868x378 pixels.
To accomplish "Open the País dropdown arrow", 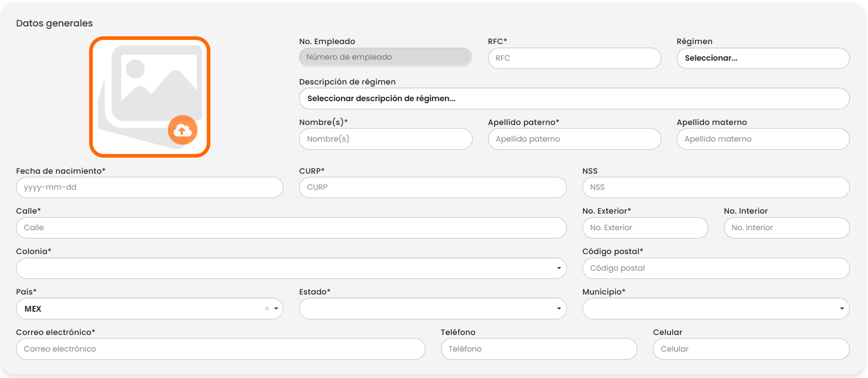I will point(276,309).
